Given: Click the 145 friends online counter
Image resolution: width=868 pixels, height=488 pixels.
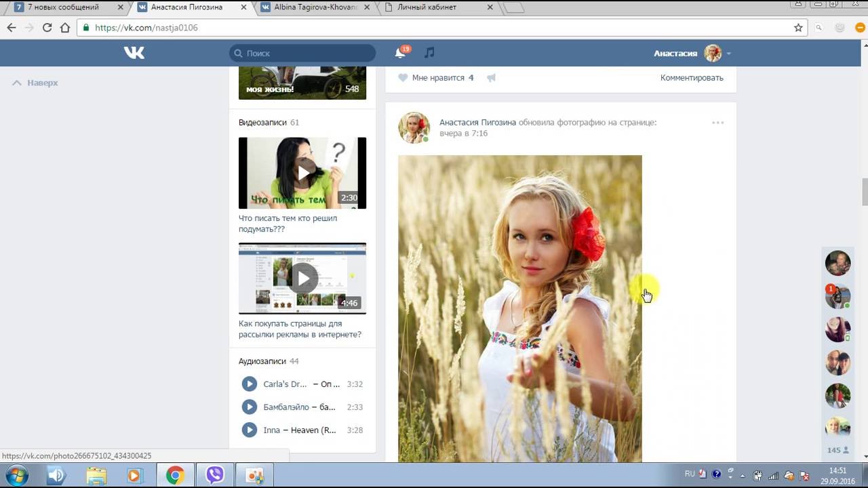Looking at the screenshot, I should coord(837,450).
